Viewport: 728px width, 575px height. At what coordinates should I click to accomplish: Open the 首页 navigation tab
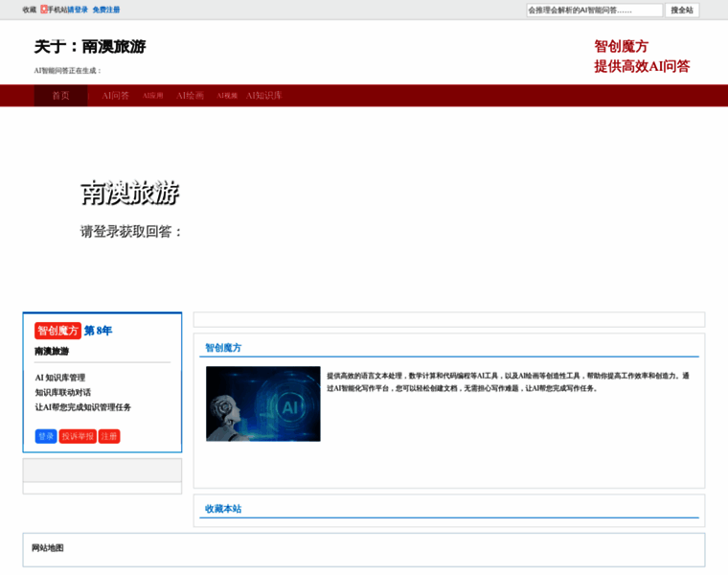click(60, 96)
